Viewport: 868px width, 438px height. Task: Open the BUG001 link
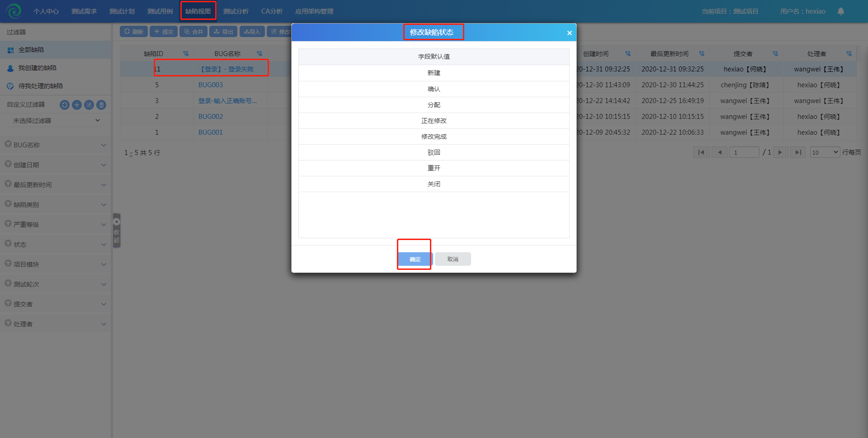[x=211, y=132]
